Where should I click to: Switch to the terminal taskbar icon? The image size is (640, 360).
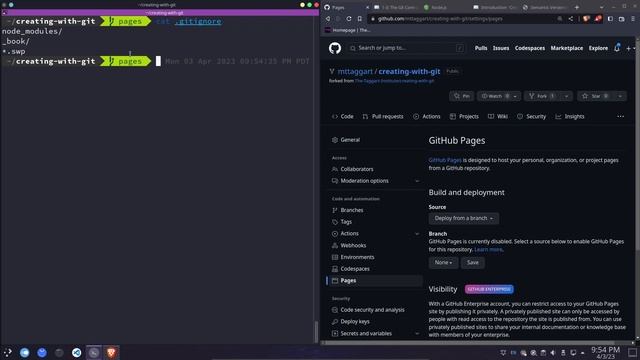(x=94, y=353)
